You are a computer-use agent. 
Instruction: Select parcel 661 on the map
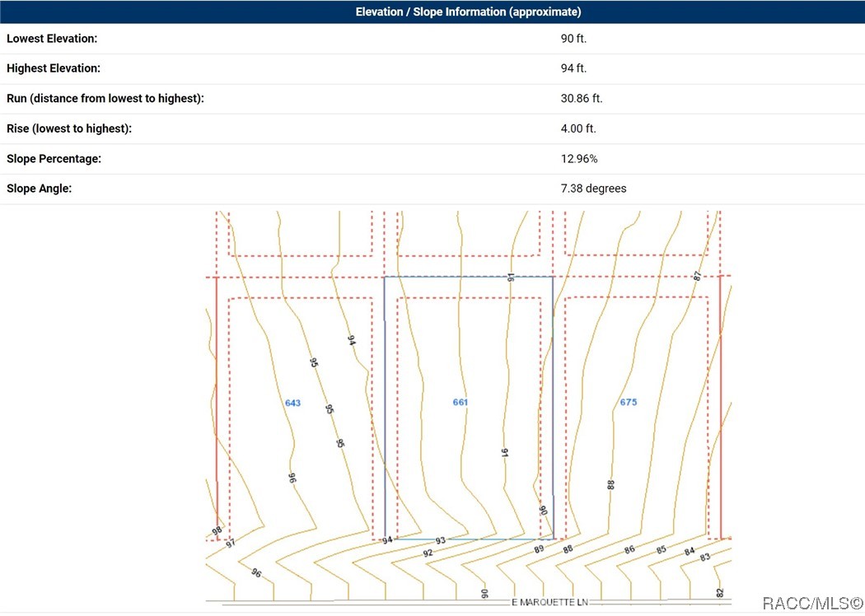coord(461,402)
